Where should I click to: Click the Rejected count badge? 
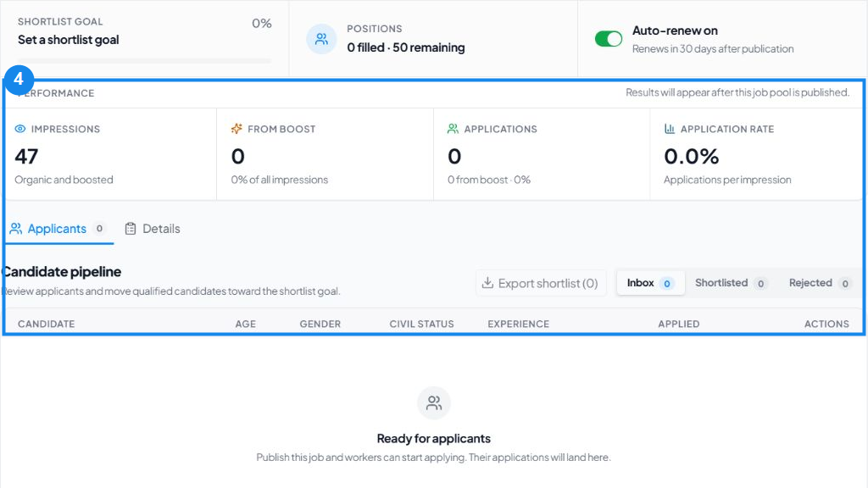(845, 283)
